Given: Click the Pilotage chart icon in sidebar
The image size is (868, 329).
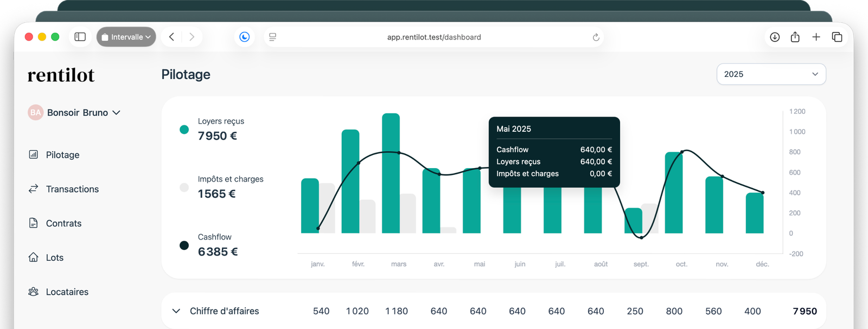Looking at the screenshot, I should pos(33,154).
